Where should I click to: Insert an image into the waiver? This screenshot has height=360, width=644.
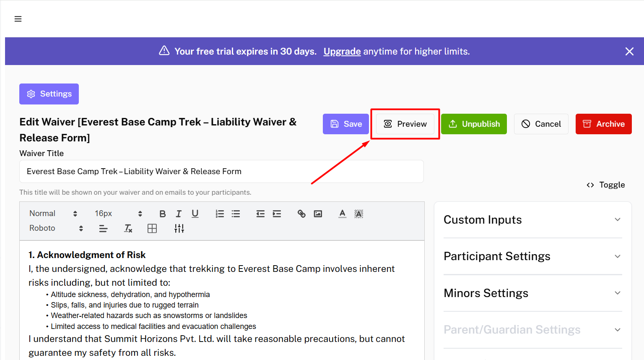(x=318, y=214)
